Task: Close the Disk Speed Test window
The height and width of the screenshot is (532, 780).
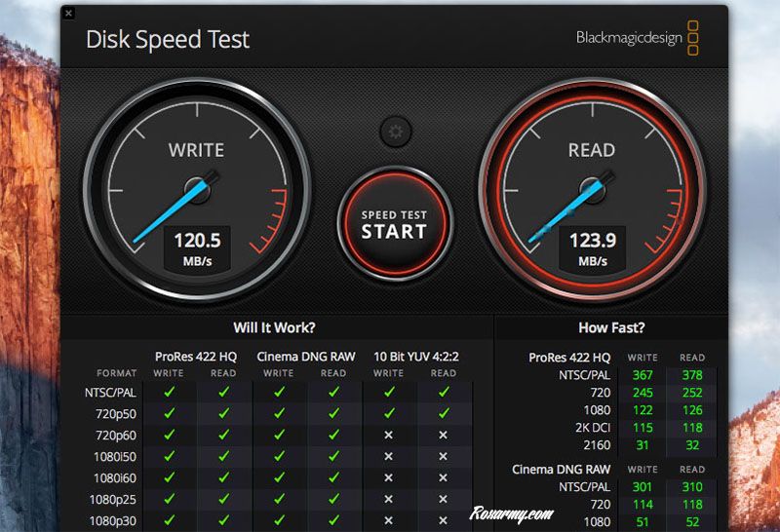Action: (x=68, y=14)
